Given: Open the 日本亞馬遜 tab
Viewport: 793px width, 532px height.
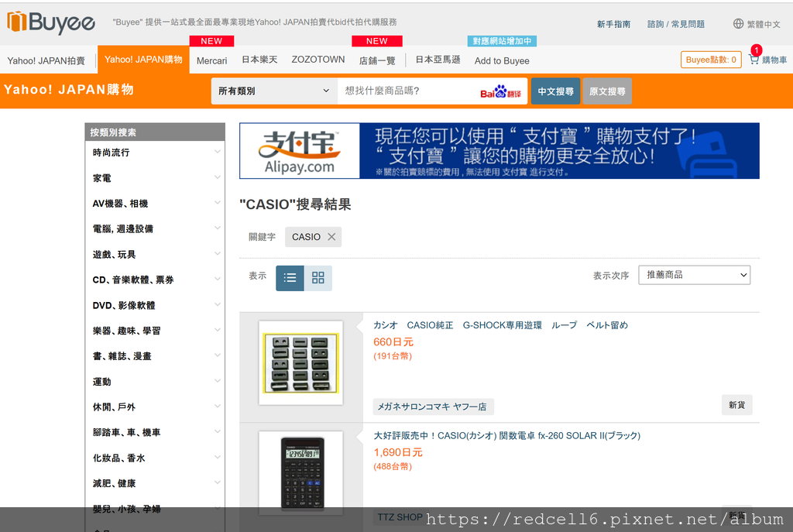Looking at the screenshot, I should [438, 60].
